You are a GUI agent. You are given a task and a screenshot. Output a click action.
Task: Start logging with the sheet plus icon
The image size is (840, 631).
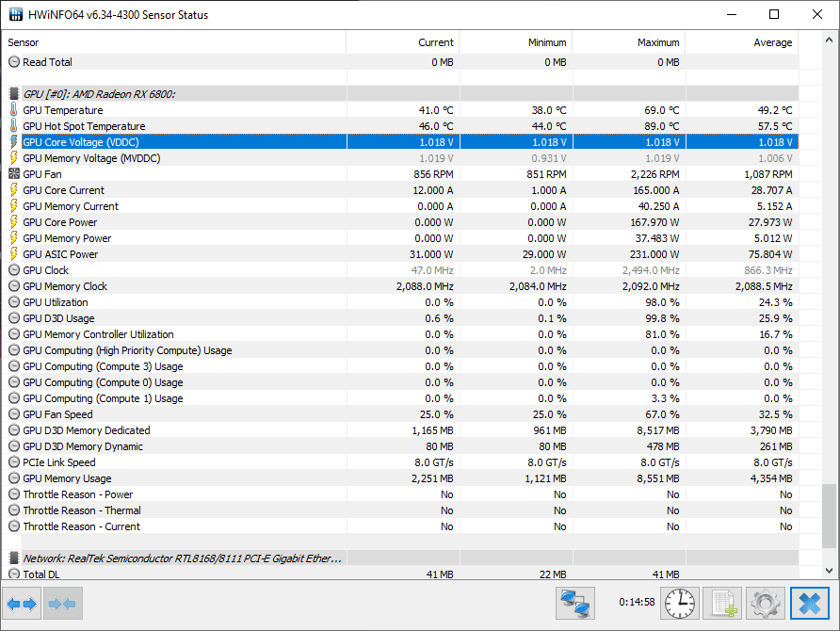click(x=722, y=603)
